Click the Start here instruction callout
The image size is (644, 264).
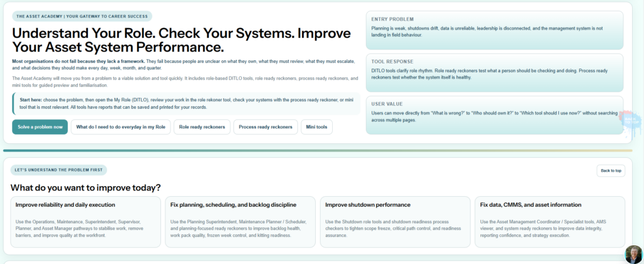pyautogui.click(x=186, y=104)
